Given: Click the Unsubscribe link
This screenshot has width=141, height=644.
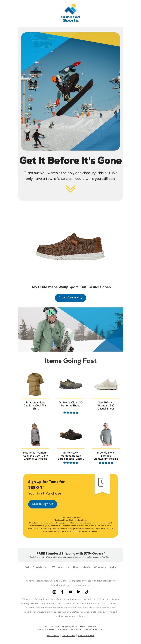Looking at the screenshot, I should pyautogui.click(x=68, y=635).
